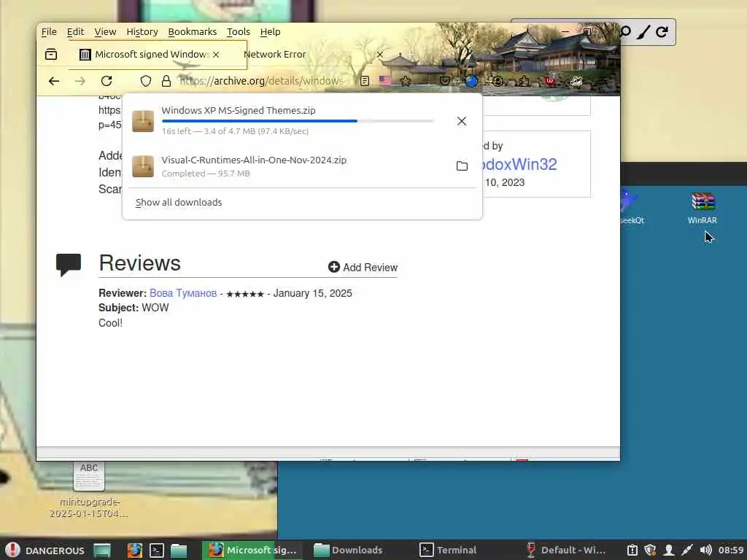Click the Add Review link
This screenshot has height=560, width=747.
click(363, 267)
